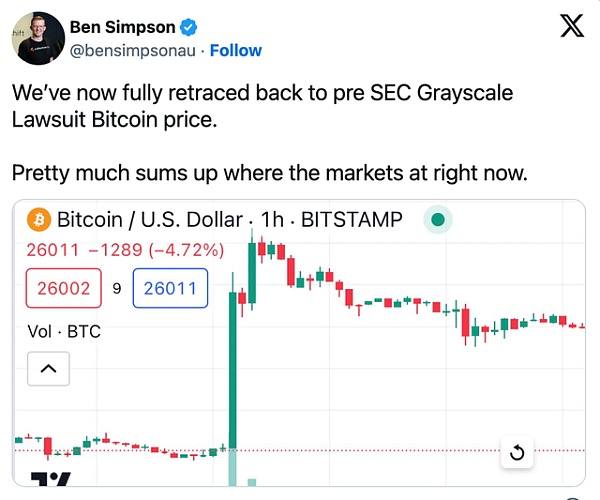Click the blue 26011 buy price button
The width and height of the screenshot is (600, 500).
pyautogui.click(x=170, y=289)
